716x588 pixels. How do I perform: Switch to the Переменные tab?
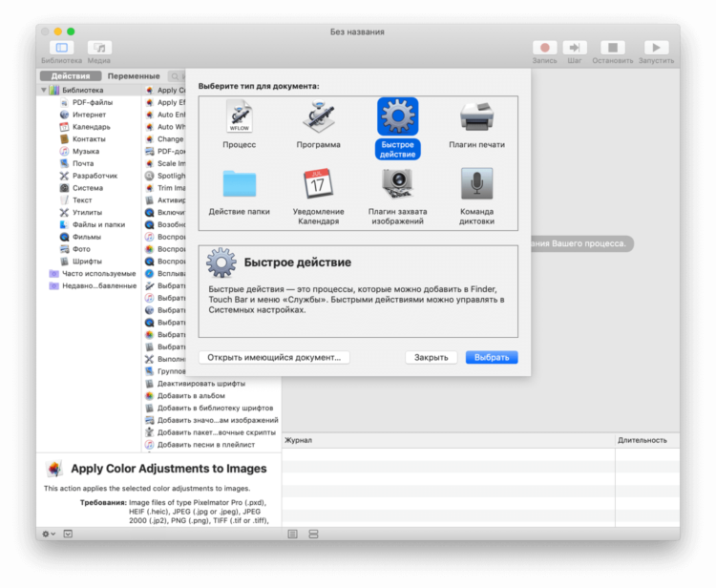click(134, 75)
